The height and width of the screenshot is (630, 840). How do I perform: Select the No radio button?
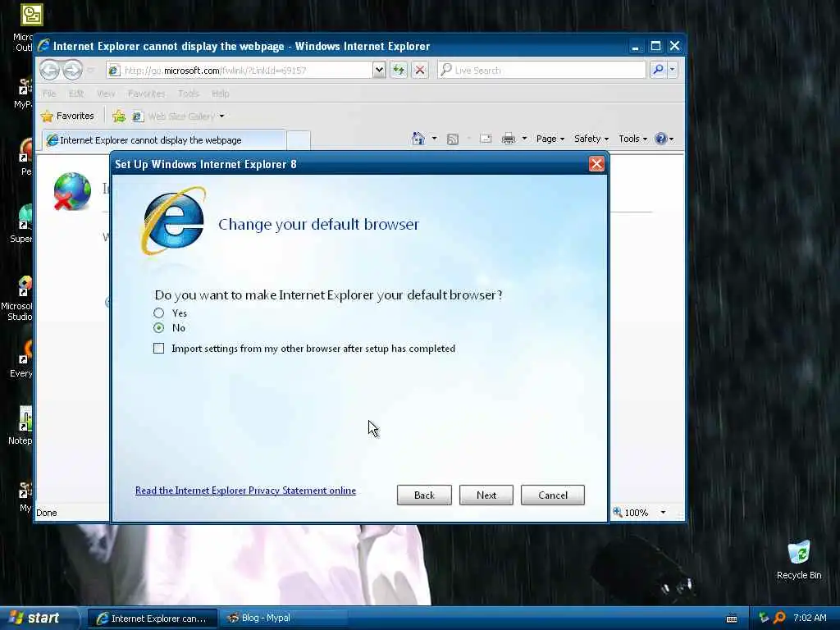(x=158, y=327)
